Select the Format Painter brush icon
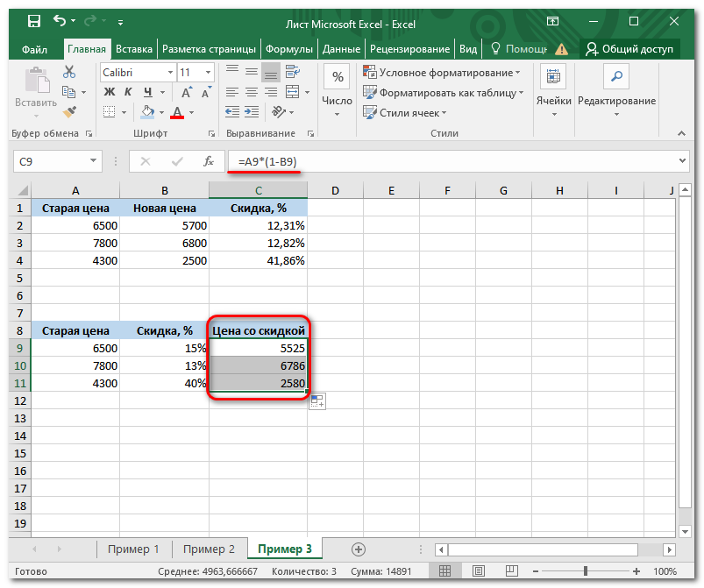The width and height of the screenshot is (704, 588). click(x=70, y=111)
